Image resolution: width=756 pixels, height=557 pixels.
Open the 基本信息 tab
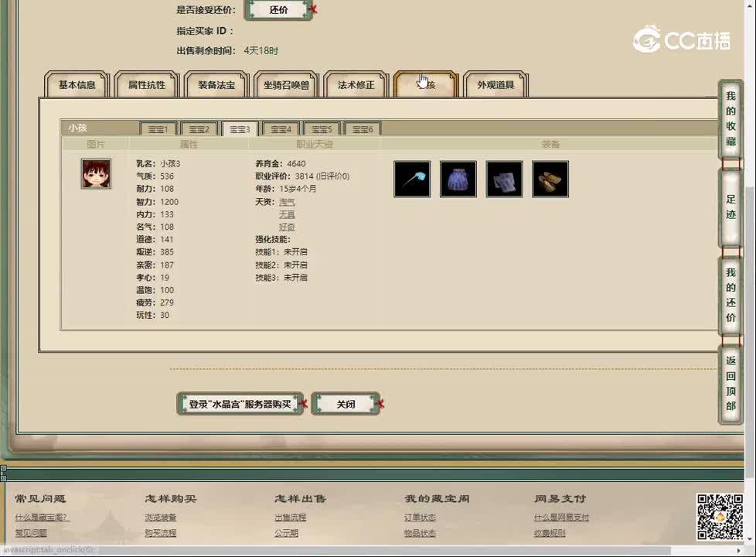pyautogui.click(x=77, y=85)
